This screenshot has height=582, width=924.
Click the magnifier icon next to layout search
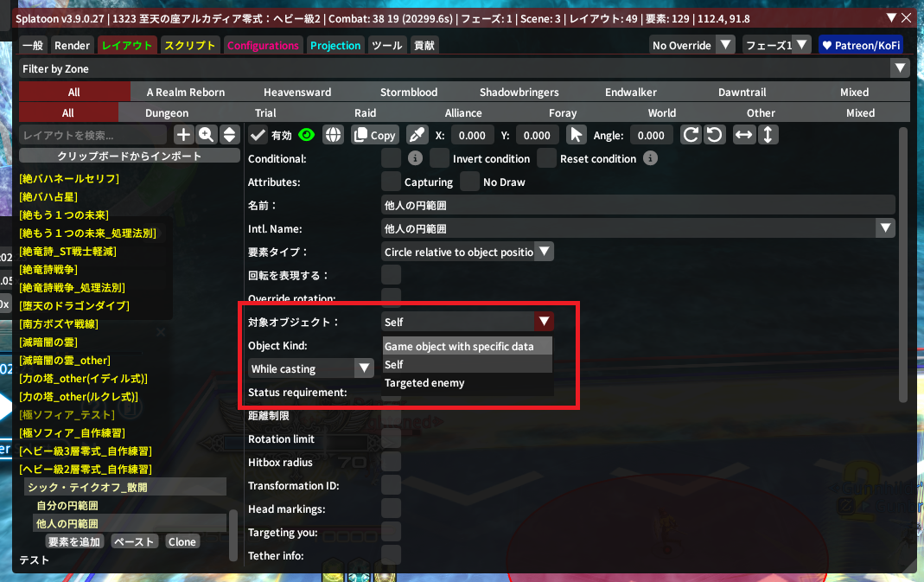tap(206, 135)
